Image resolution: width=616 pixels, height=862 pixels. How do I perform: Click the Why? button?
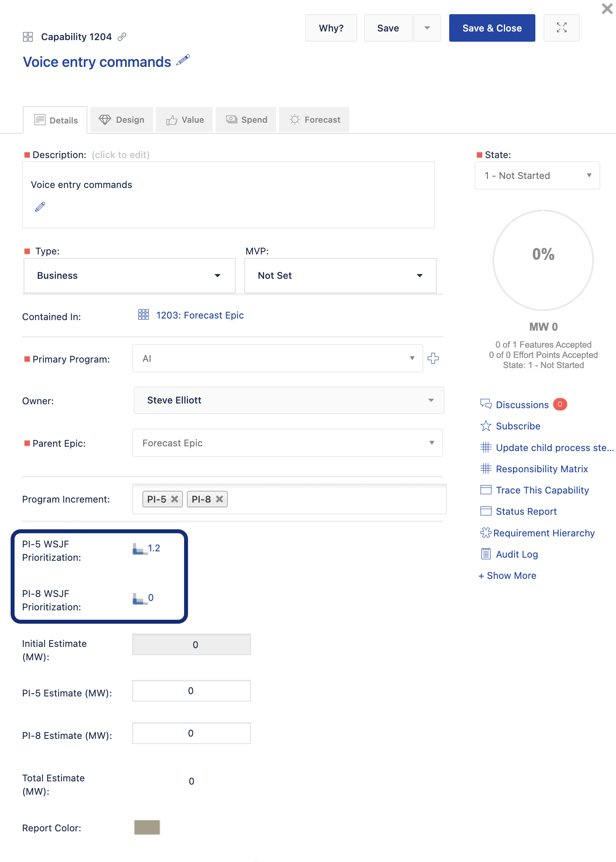331,28
